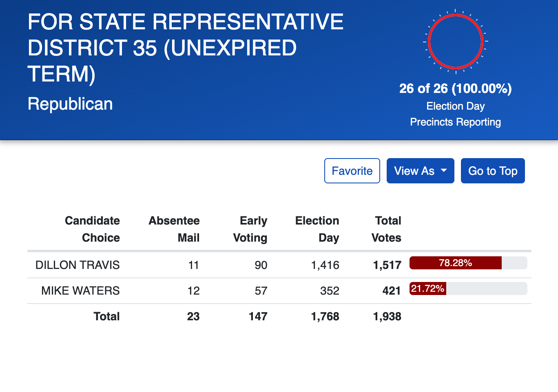Click the Absentee Mail column header
This screenshot has height=392, width=558.
coord(174,229)
